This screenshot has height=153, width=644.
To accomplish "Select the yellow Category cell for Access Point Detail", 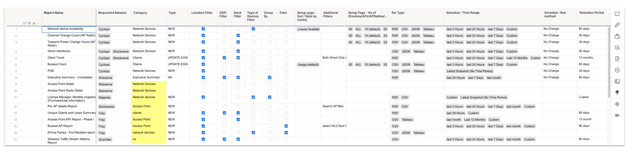I will (x=148, y=84).
